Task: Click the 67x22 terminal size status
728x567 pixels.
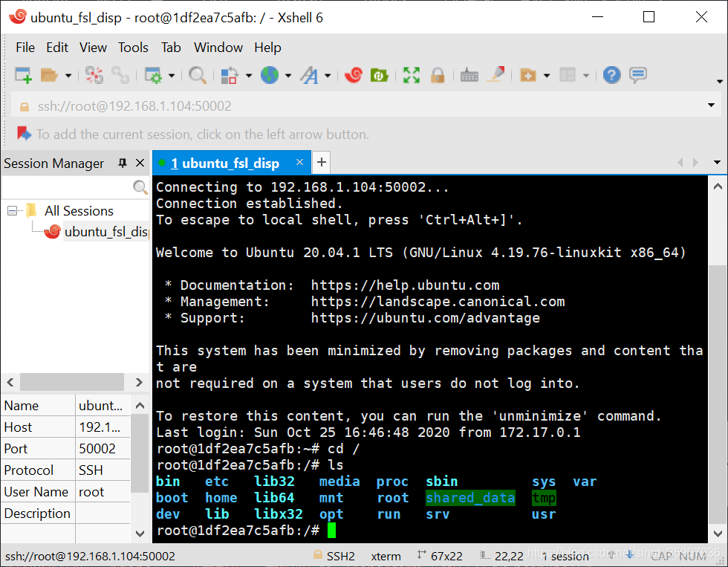Action: (440, 556)
